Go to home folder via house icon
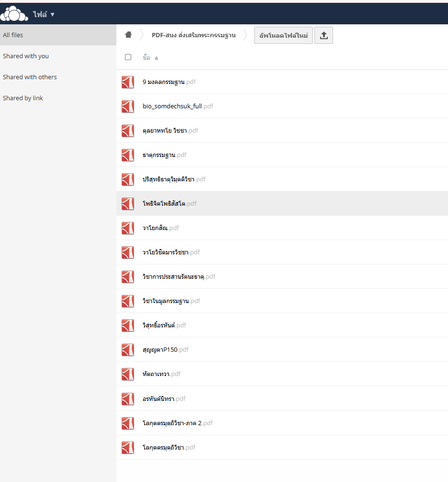This screenshot has width=448, height=482. [x=128, y=35]
